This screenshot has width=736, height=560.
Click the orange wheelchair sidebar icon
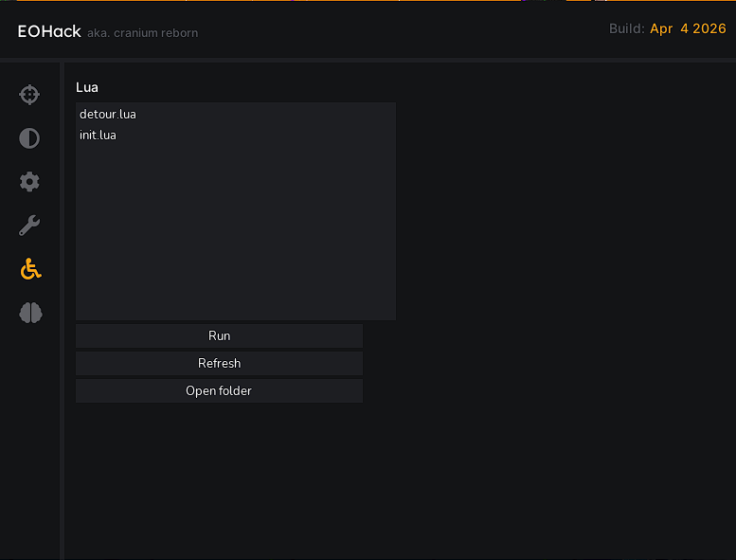tap(30, 269)
